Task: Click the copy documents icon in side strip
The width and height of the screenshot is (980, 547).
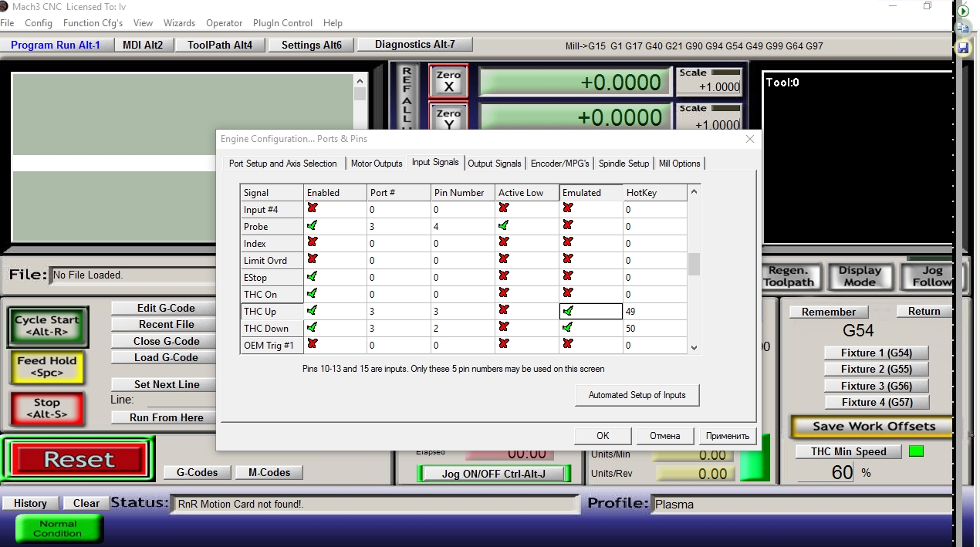Action: (963, 29)
